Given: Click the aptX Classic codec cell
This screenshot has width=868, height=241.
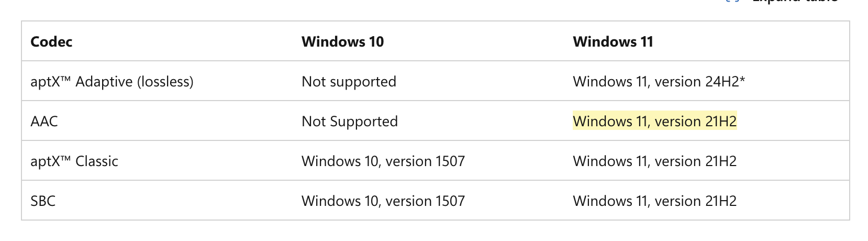Looking at the screenshot, I should [x=74, y=161].
